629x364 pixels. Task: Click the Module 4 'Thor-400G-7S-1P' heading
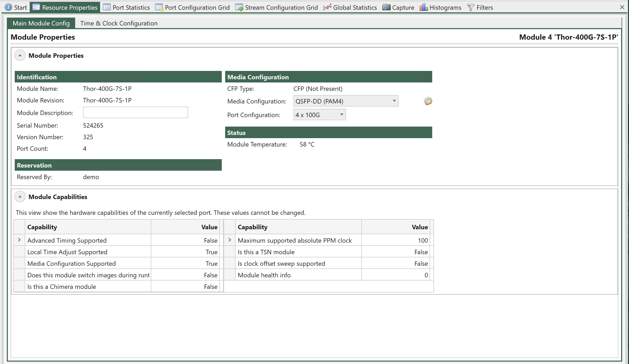569,37
